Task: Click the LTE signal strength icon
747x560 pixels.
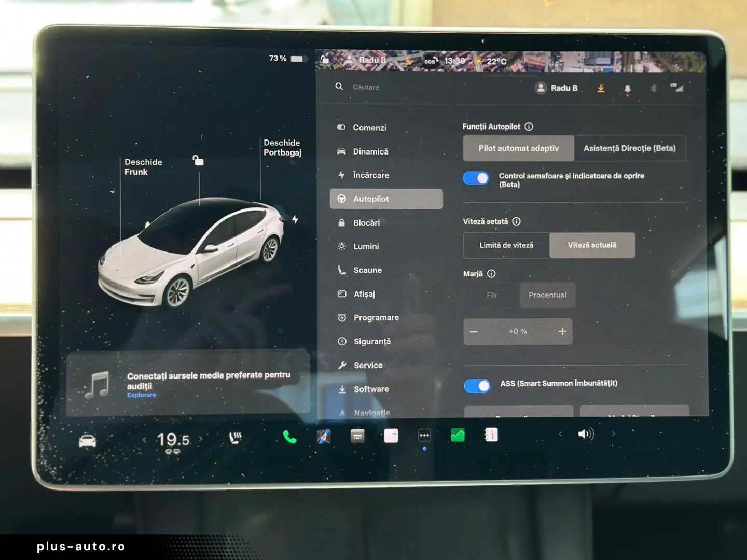Action: tap(677, 88)
